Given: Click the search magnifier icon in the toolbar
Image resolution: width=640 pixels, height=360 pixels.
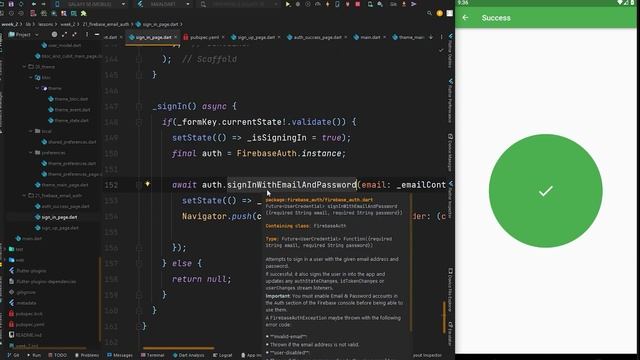Looking at the screenshot, I should [429, 13].
